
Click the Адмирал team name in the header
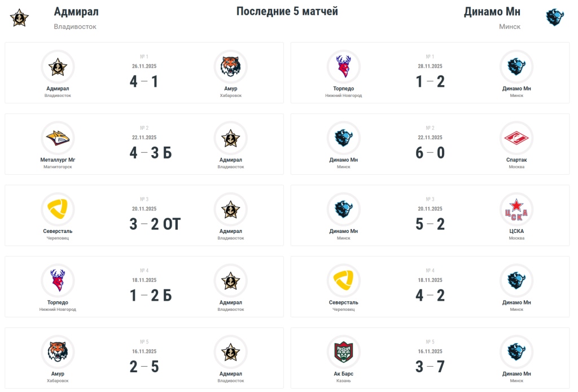[x=76, y=12]
